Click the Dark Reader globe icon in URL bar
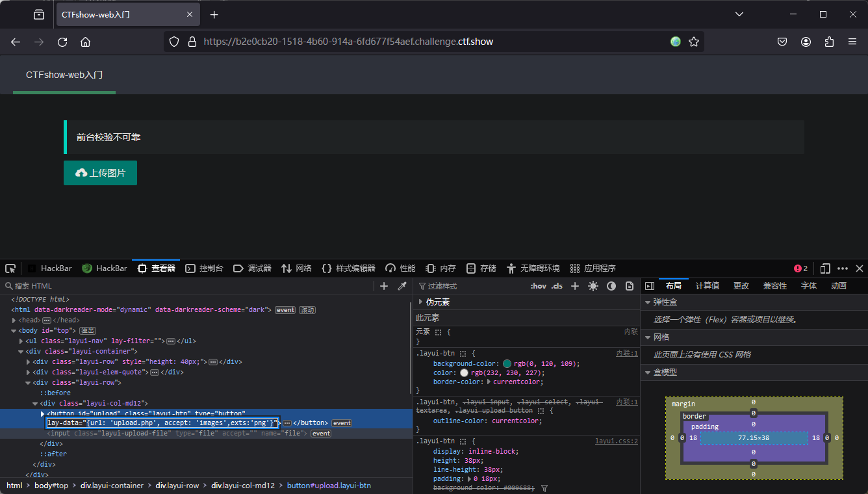This screenshot has height=494, width=868. pos(676,42)
